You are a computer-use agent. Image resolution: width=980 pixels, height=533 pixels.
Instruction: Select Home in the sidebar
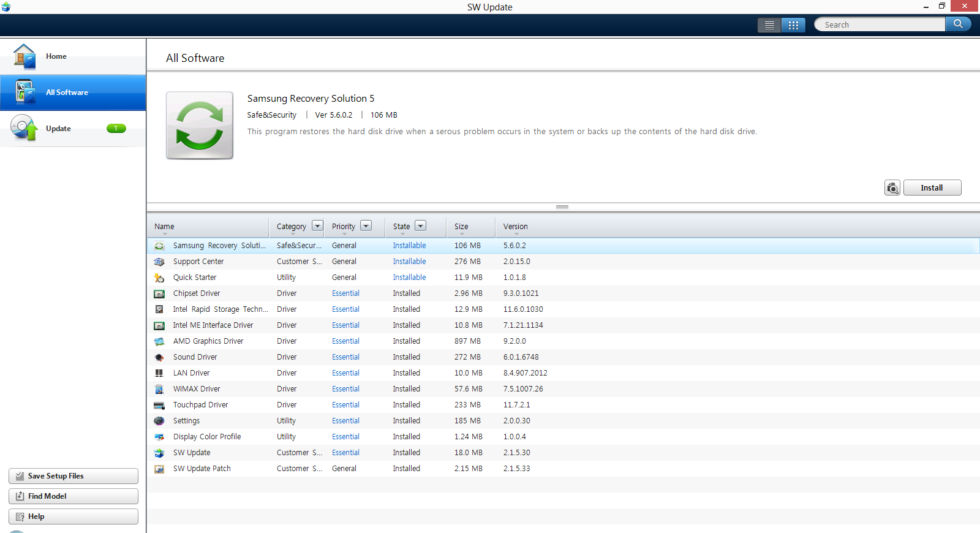[x=73, y=56]
